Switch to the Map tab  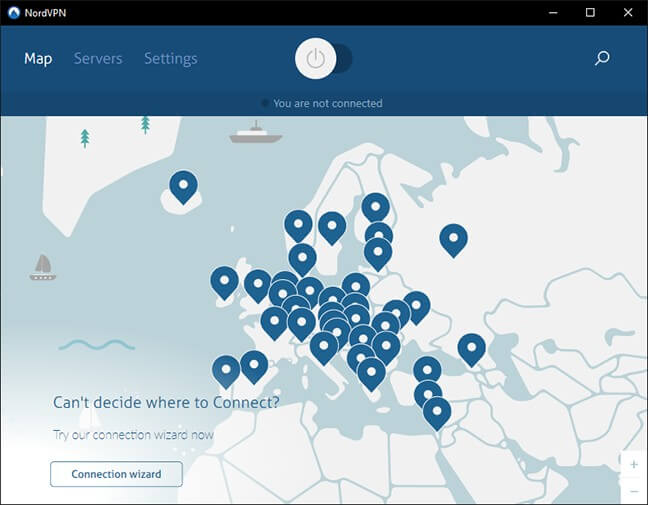pyautogui.click(x=38, y=58)
